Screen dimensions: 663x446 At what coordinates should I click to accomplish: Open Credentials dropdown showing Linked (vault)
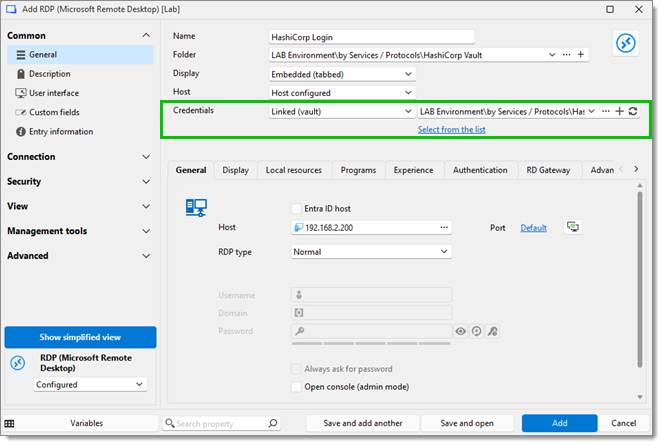342,112
